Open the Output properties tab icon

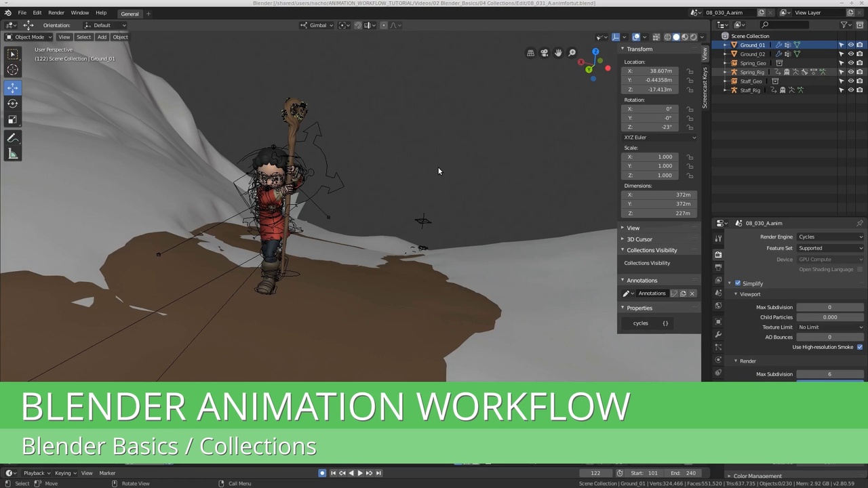pyautogui.click(x=718, y=267)
